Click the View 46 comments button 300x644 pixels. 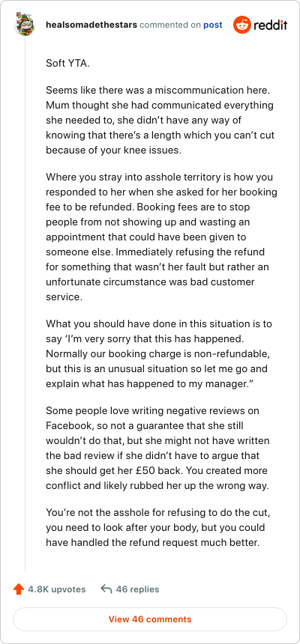(150, 619)
